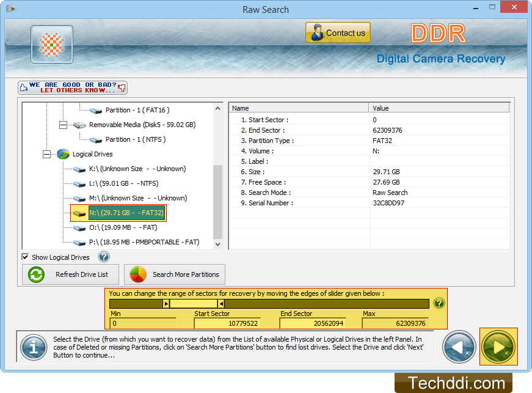532x393 pixels.
Task: Click the info icon in the instructions panel
Action: 34,347
